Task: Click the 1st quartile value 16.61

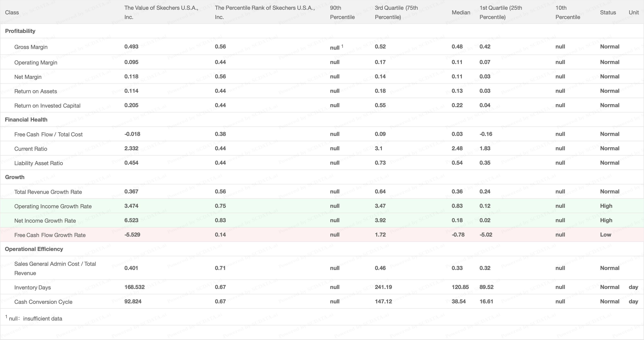Action: (x=486, y=301)
